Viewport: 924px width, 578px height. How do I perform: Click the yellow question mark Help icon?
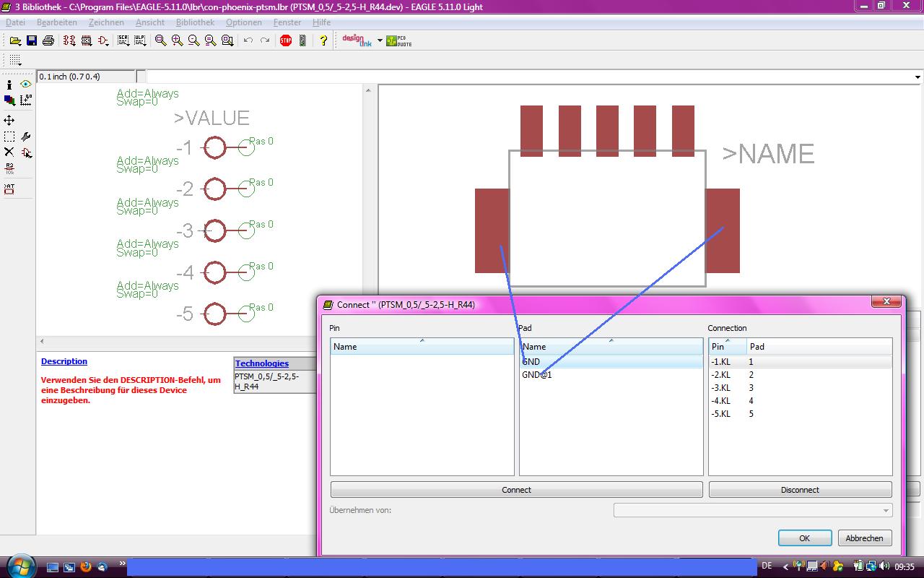pos(323,40)
